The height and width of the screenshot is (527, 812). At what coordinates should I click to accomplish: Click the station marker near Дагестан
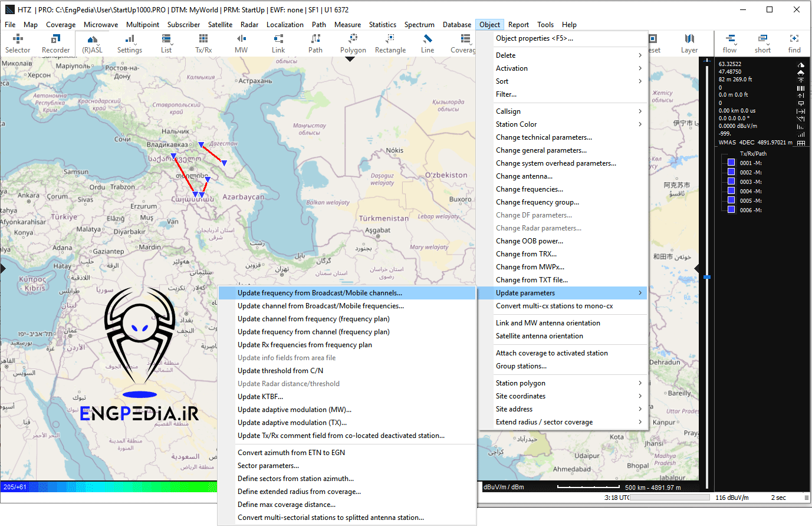tap(201, 144)
